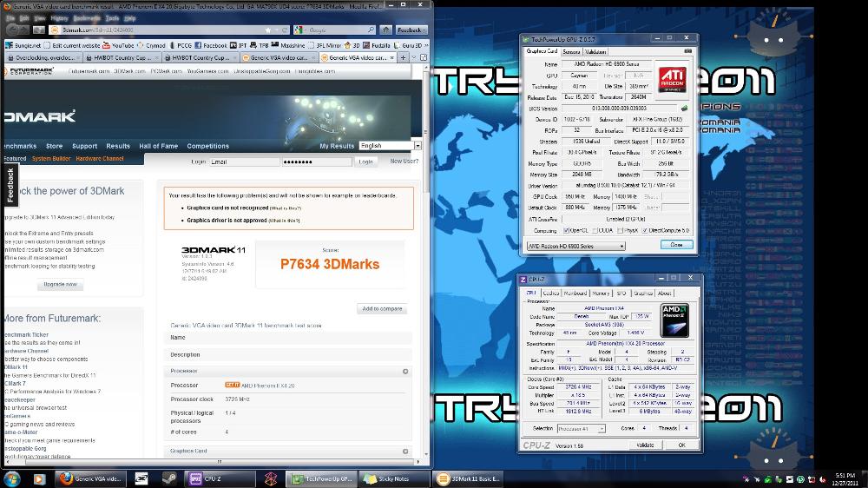Open the Guru3D bookmark
This screenshot has width=868, height=488.
(407, 45)
